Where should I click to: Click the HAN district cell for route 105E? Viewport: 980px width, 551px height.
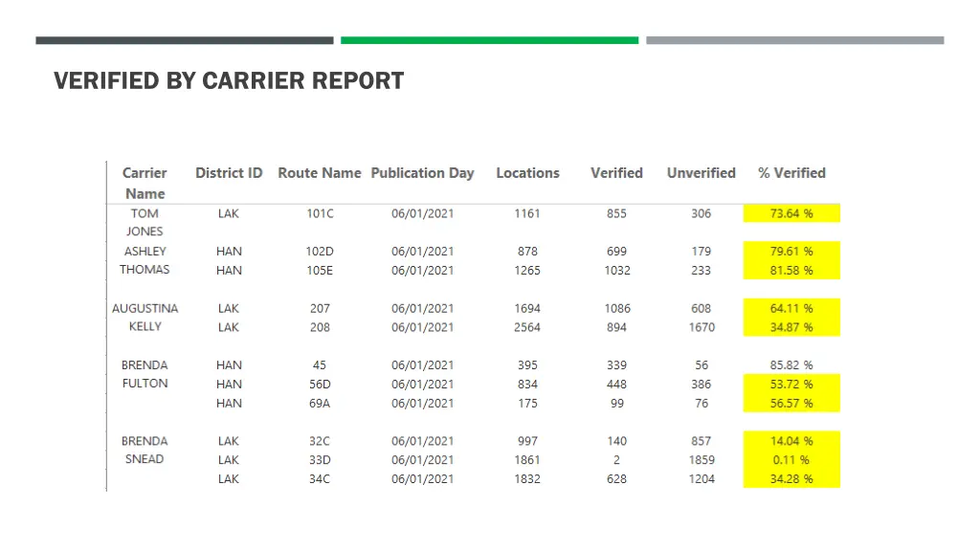228,270
